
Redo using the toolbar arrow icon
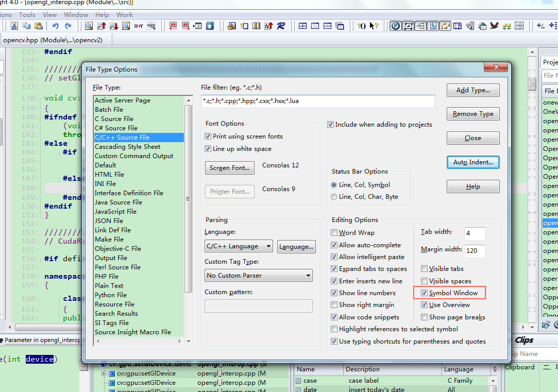[68, 26]
